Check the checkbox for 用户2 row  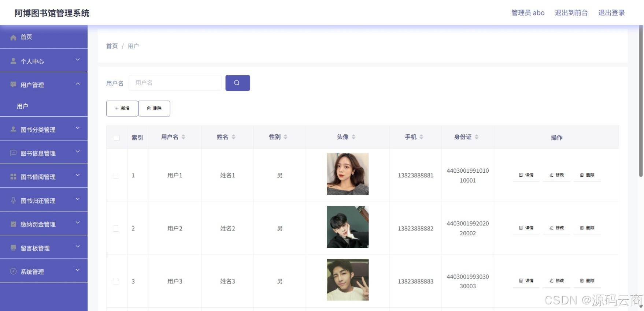(x=116, y=229)
